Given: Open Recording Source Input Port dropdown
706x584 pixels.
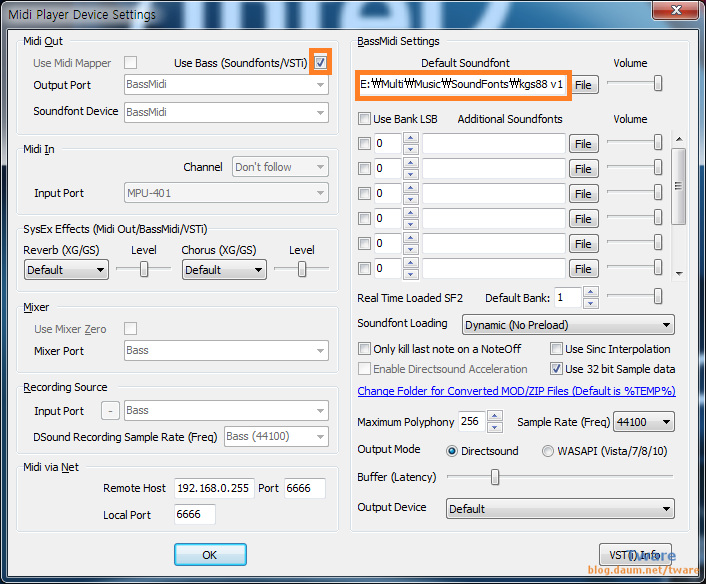Looking at the screenshot, I should (226, 411).
